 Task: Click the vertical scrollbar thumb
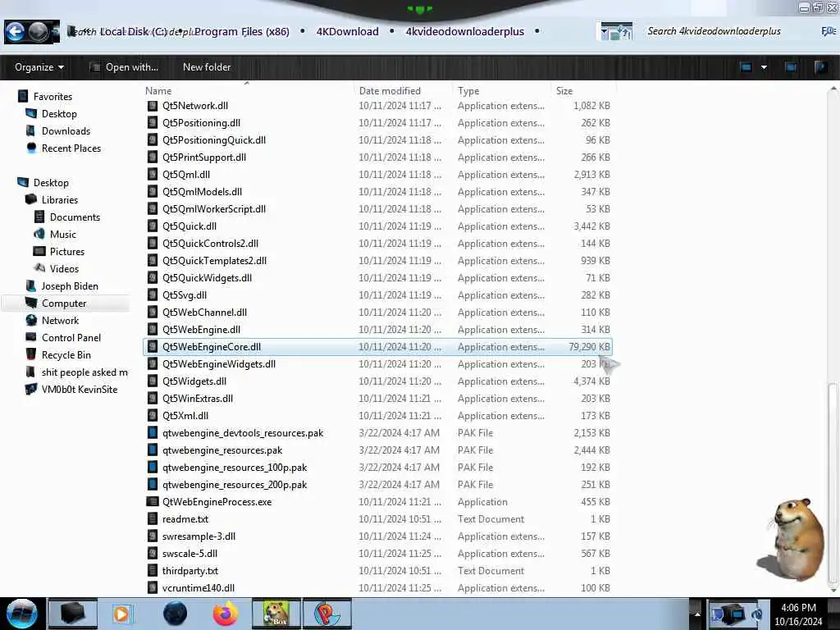(833, 483)
